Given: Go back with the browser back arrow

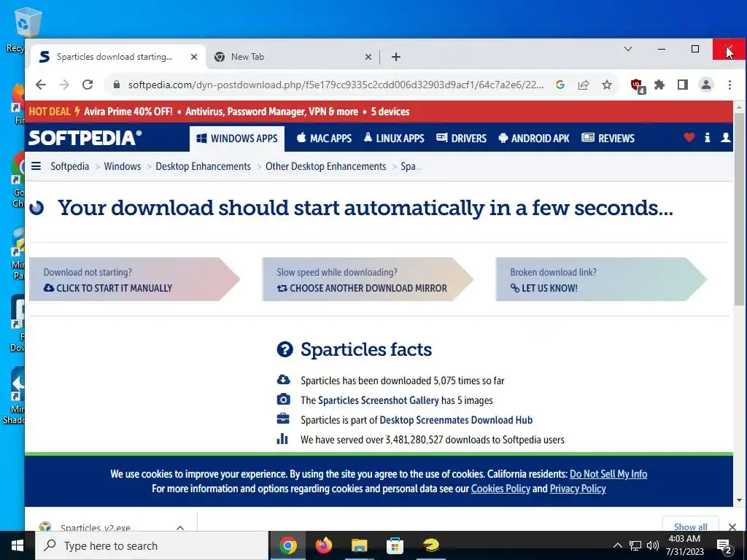Looking at the screenshot, I should click(41, 85).
